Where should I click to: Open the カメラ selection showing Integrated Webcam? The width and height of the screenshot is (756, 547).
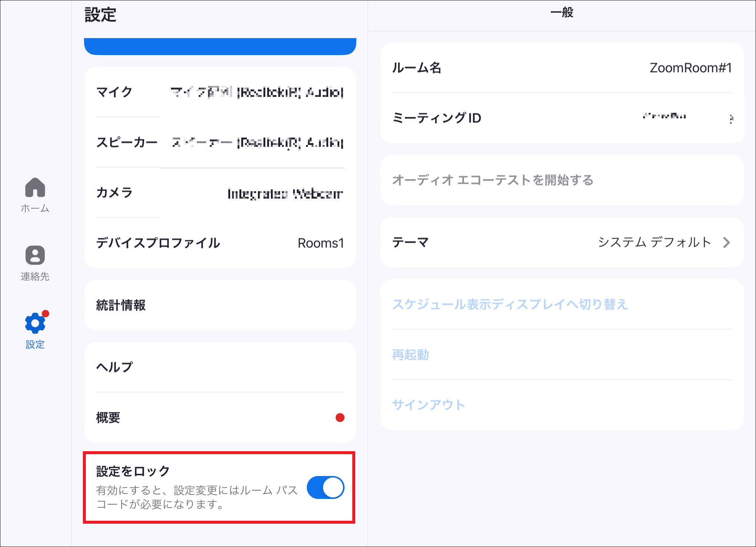(x=219, y=193)
